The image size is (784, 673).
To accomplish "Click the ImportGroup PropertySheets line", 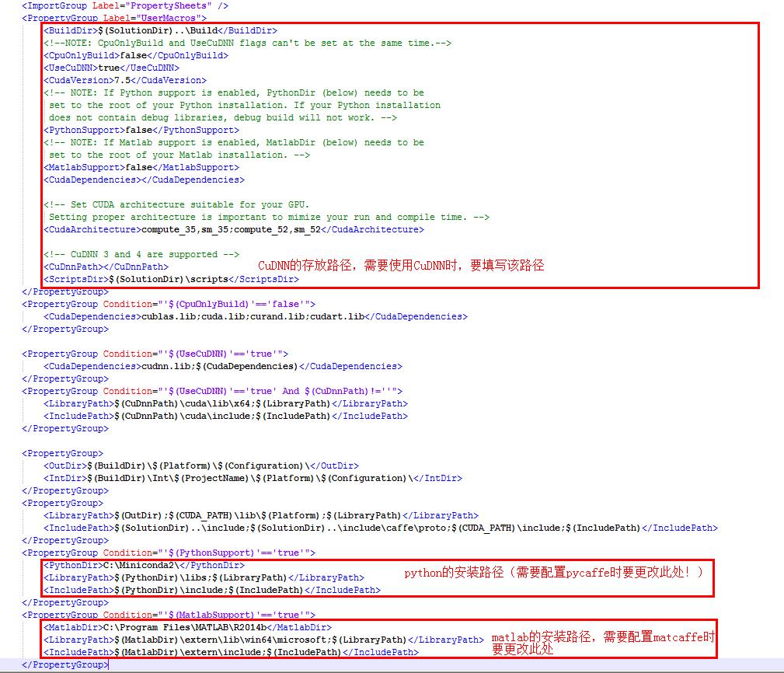I will point(125,6).
